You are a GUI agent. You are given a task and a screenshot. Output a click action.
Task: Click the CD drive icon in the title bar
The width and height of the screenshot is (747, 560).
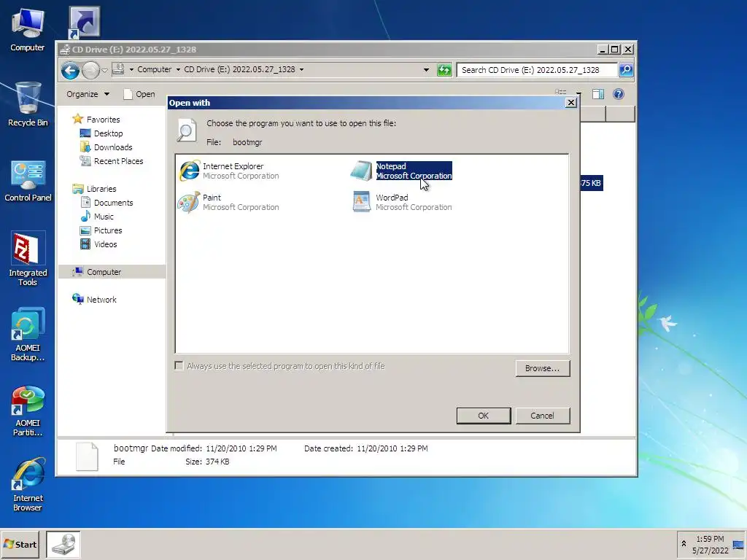[x=65, y=49]
